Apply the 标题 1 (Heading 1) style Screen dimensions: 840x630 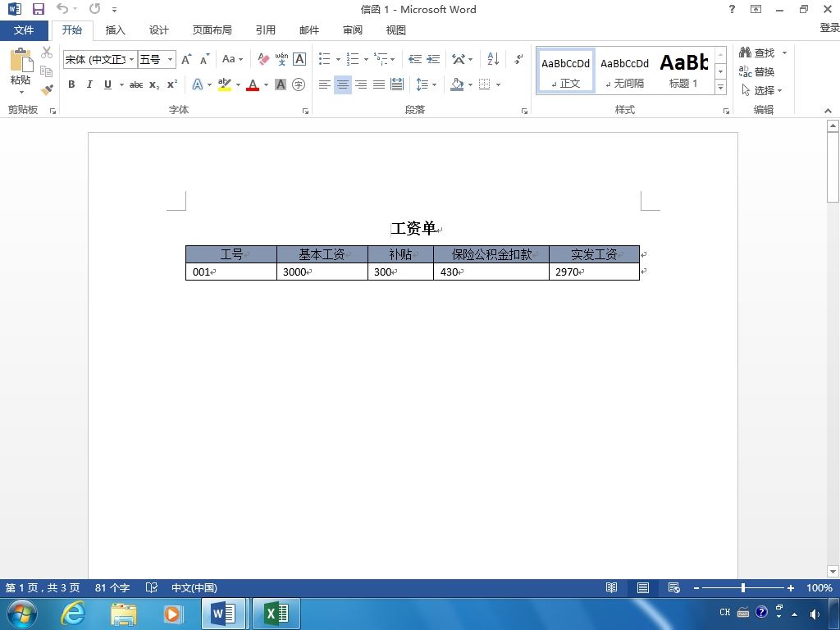pyautogui.click(x=683, y=71)
